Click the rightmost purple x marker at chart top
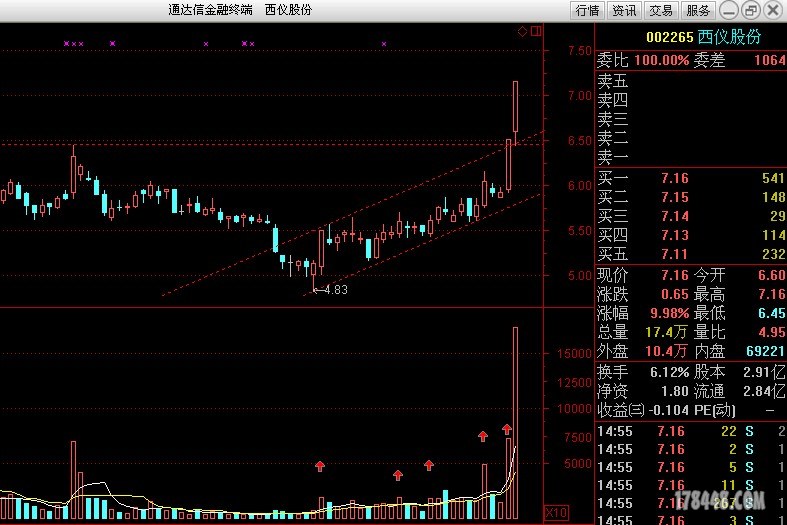The width and height of the screenshot is (787, 525). point(383,44)
